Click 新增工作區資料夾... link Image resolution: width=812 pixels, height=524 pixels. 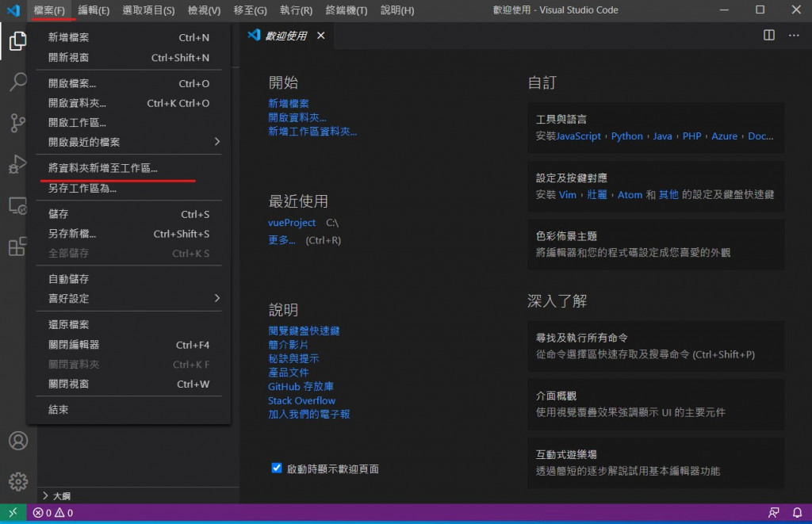[x=312, y=132]
